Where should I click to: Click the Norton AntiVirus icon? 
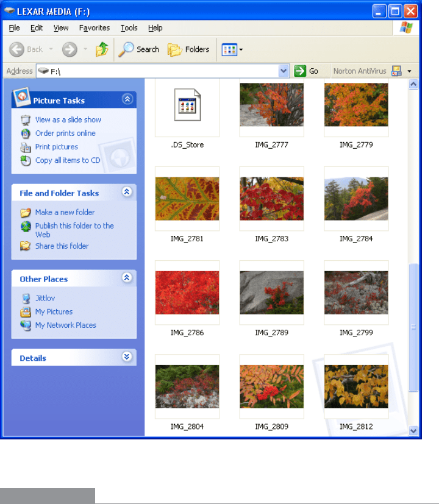click(x=396, y=71)
